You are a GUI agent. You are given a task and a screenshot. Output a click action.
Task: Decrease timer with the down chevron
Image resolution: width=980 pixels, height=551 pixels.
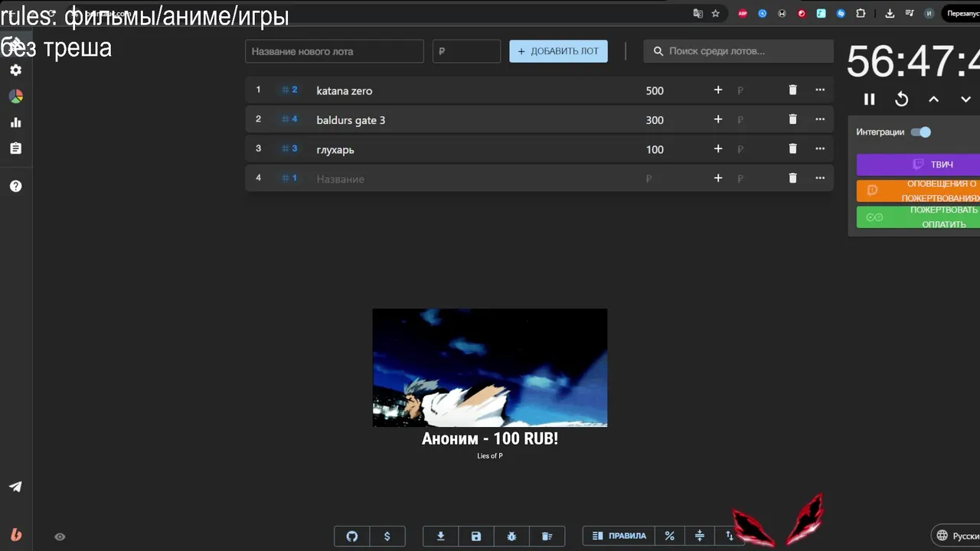(x=966, y=99)
